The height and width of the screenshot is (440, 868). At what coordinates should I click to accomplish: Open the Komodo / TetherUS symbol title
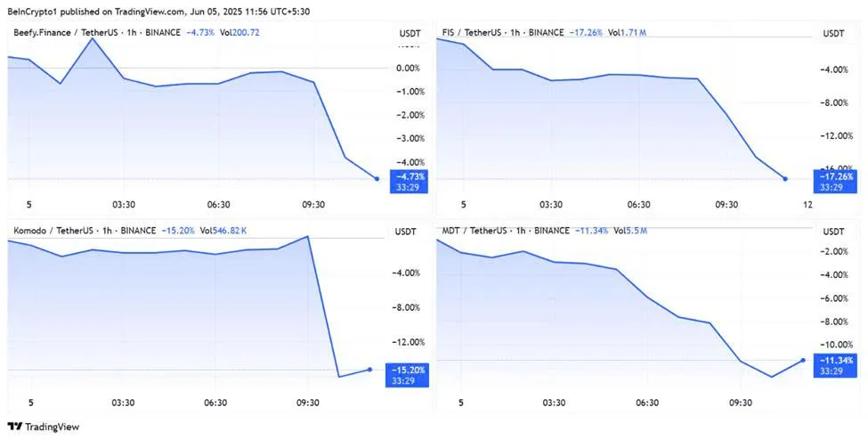tap(53, 231)
